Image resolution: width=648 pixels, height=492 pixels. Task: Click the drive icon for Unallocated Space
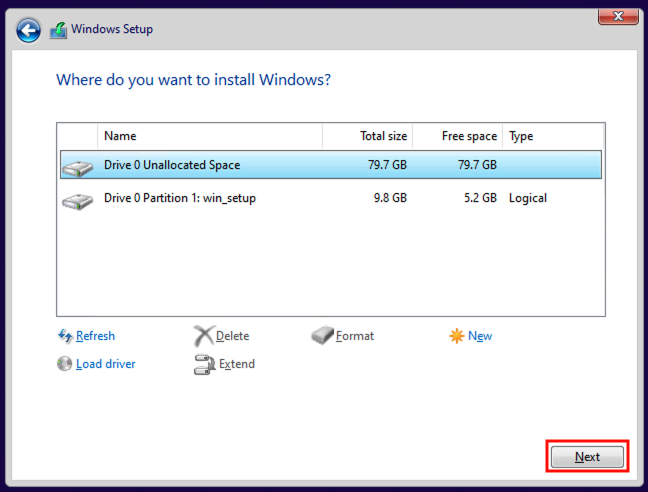pos(77,168)
